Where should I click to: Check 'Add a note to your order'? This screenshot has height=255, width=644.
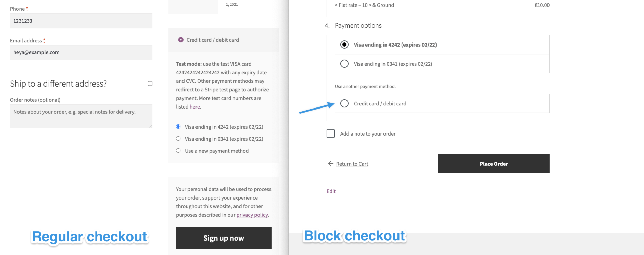331,133
